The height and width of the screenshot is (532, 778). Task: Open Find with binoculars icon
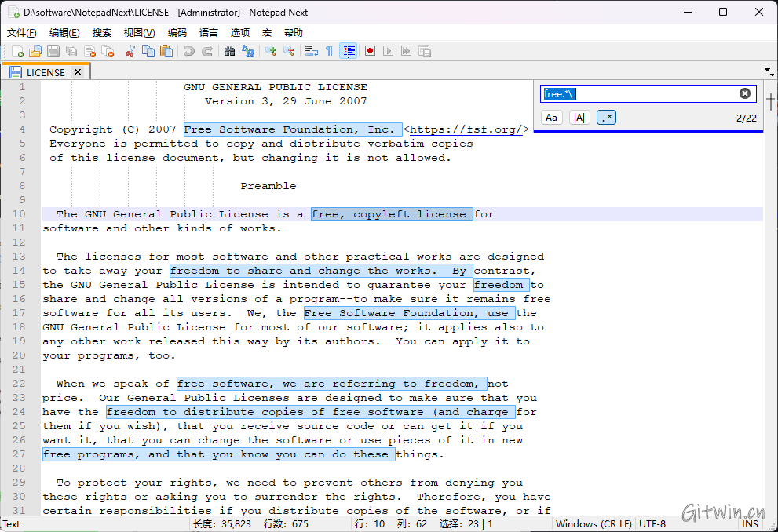coord(229,51)
